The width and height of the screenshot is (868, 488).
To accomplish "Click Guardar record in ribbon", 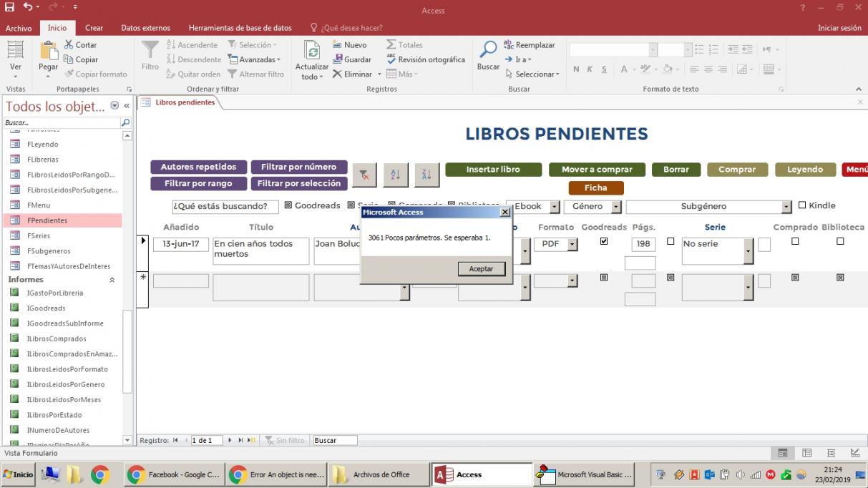I will 351,59.
